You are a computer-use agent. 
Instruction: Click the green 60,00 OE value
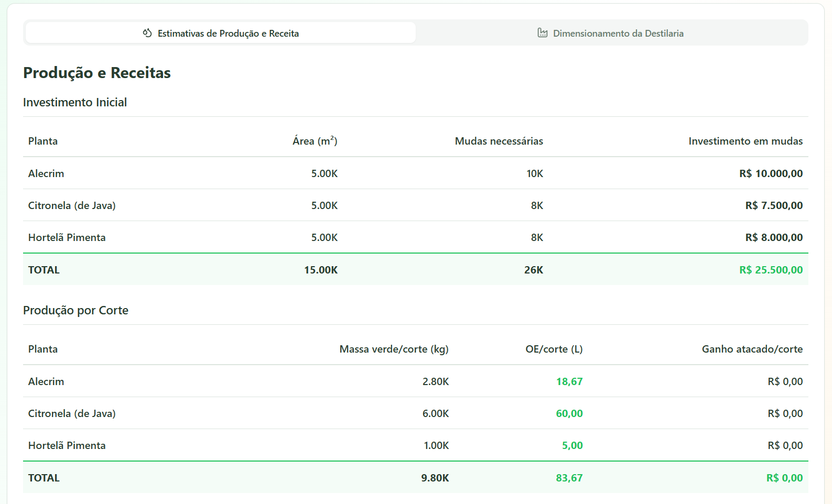569,413
